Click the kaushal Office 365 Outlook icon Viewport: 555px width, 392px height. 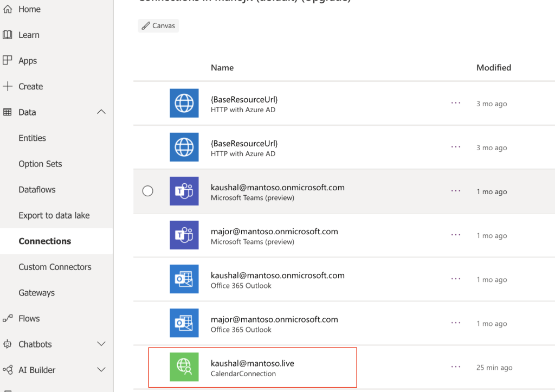coord(184,279)
